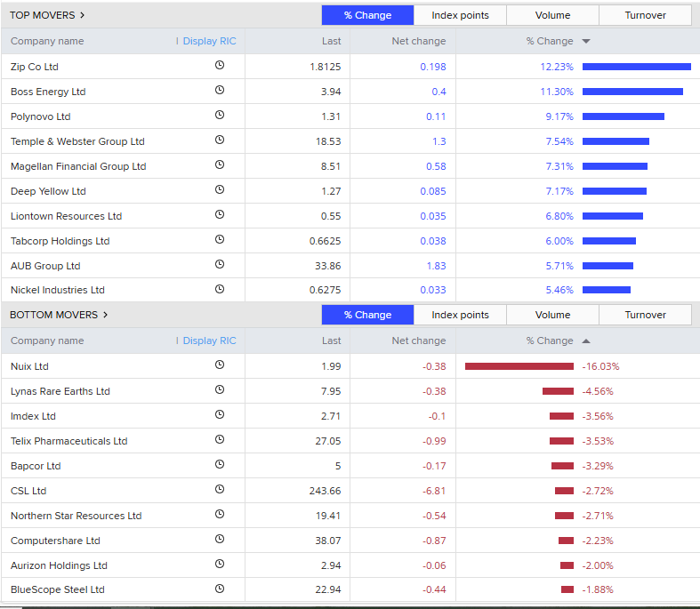
Task: Click Zip Co Ltd blue percent bar
Action: pyautogui.click(x=637, y=67)
